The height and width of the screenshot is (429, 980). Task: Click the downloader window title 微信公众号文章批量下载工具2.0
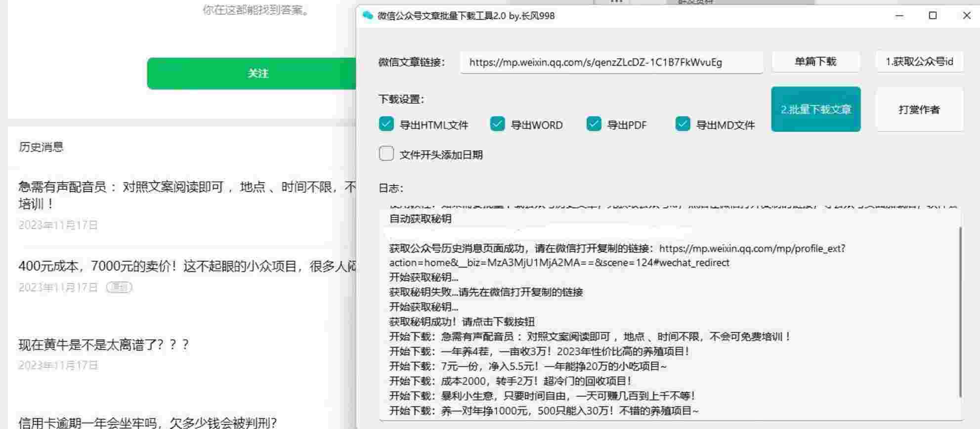[466, 16]
